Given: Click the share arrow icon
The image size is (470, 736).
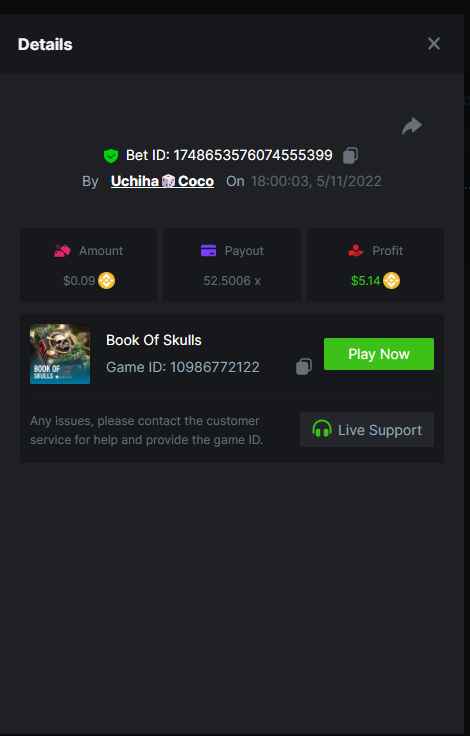Looking at the screenshot, I should click(x=412, y=126).
